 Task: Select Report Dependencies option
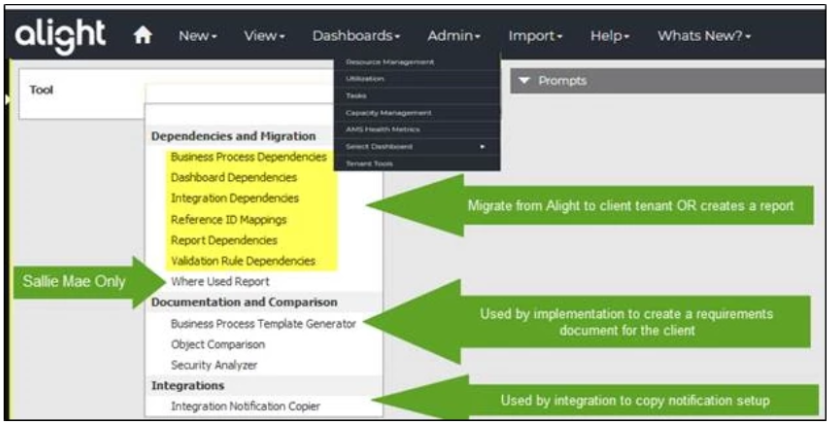pos(224,241)
